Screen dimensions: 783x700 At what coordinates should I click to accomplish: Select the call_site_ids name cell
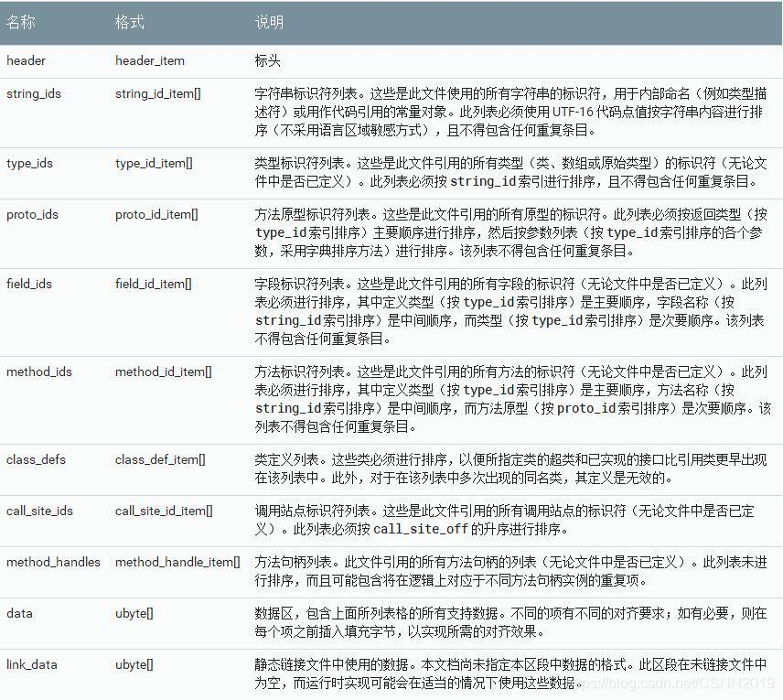coord(39,511)
